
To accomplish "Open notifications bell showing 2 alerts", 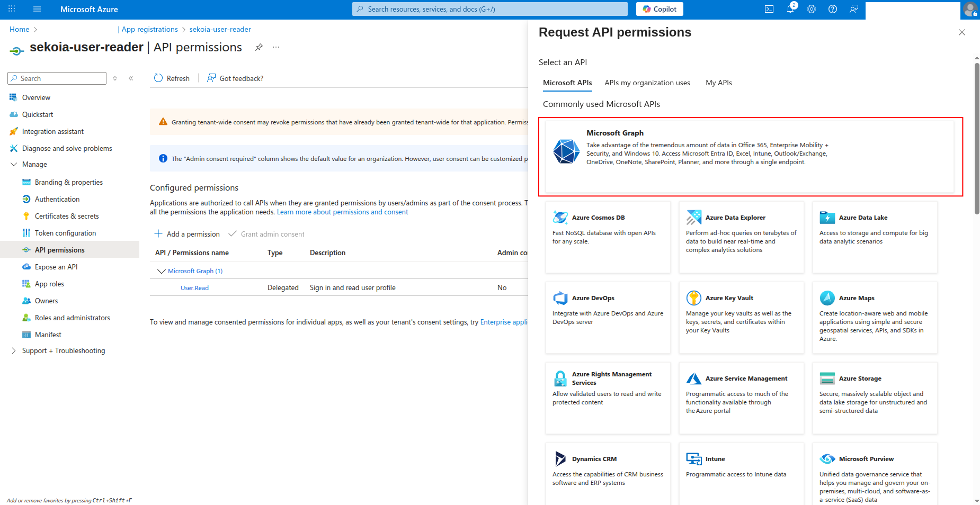I will [790, 9].
